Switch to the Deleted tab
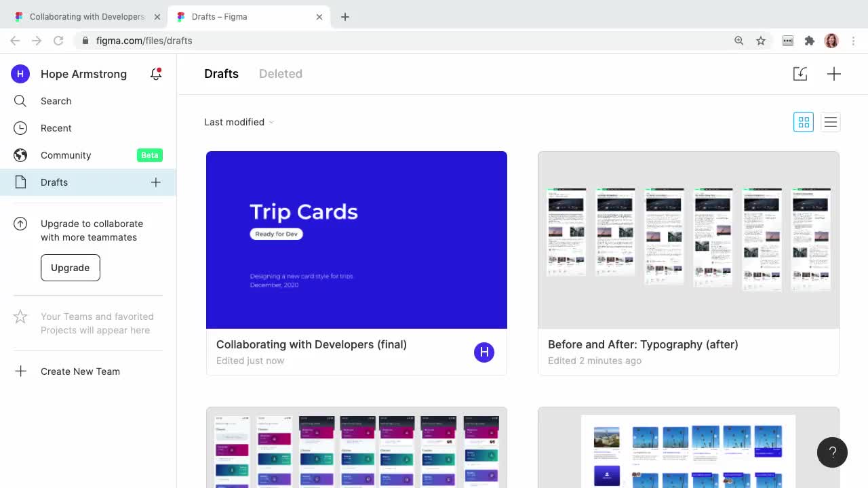Screen dimensions: 868x488 (281, 74)
